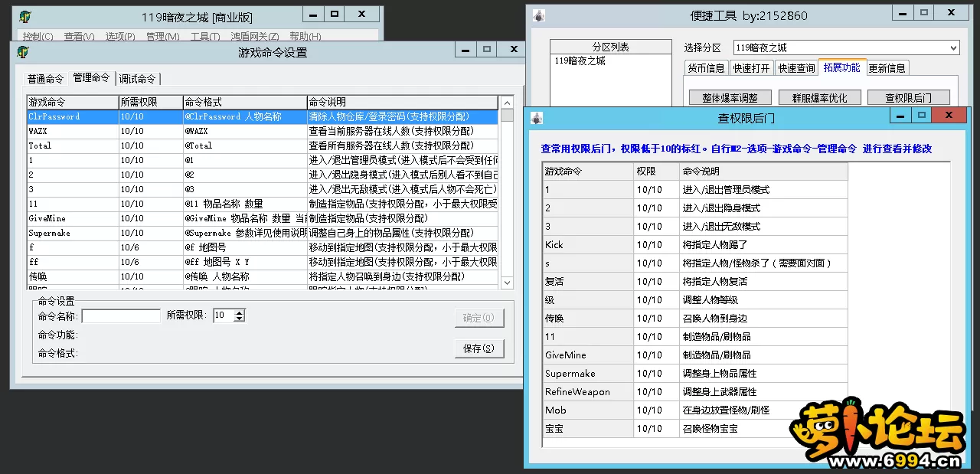Click the 整体爆率调整 button
Screen dimensions: 980x474
(730, 98)
